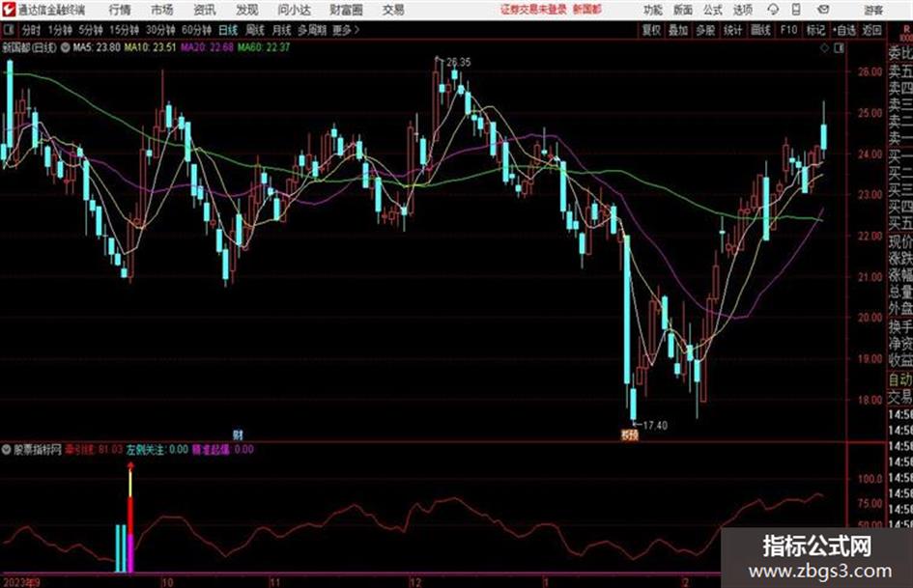Open the 财富圈 menu
The image size is (913, 588).
(346, 10)
